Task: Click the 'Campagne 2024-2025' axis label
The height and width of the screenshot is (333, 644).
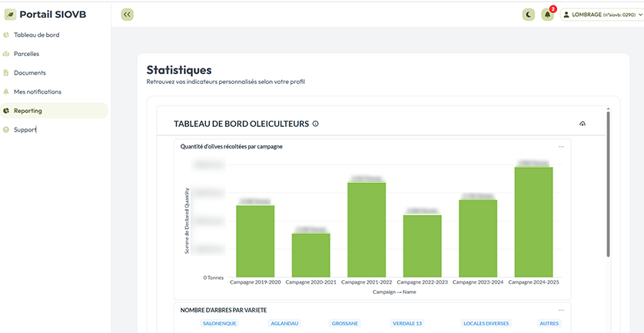Action: (533, 282)
